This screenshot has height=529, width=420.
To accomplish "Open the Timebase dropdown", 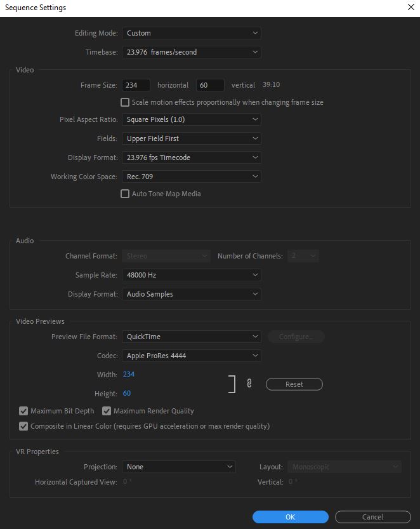I will pos(192,51).
